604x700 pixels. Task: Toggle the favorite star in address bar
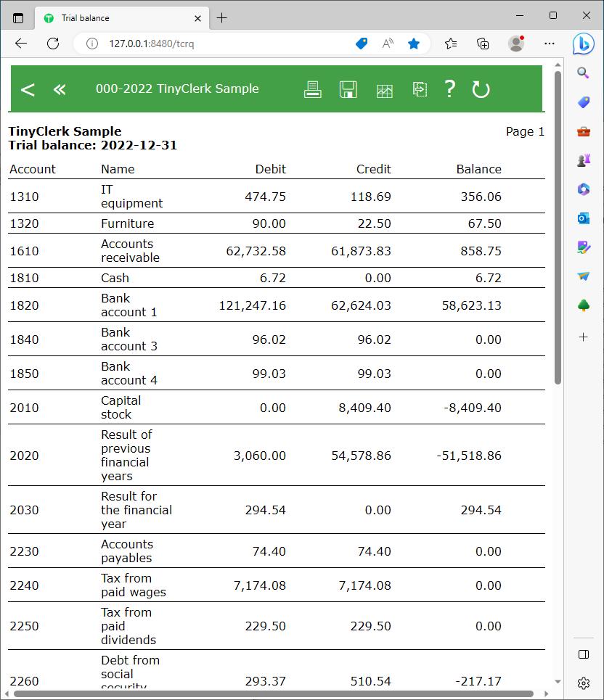(x=414, y=44)
